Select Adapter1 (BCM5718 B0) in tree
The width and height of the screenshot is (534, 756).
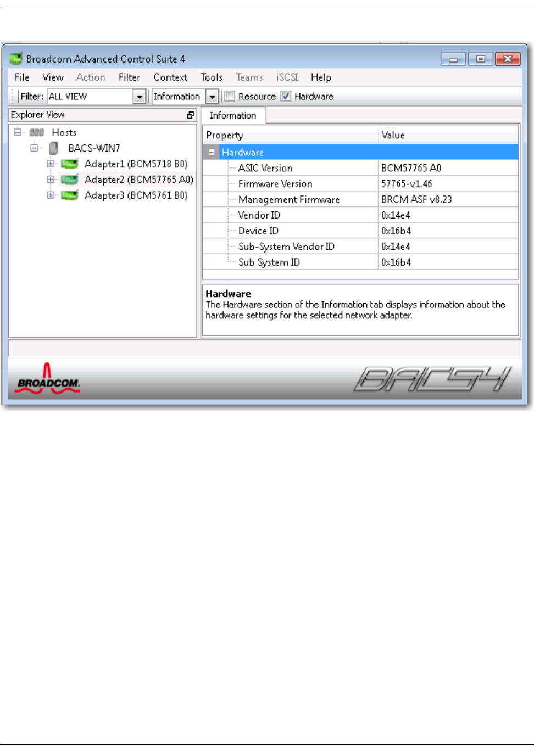pos(136,164)
